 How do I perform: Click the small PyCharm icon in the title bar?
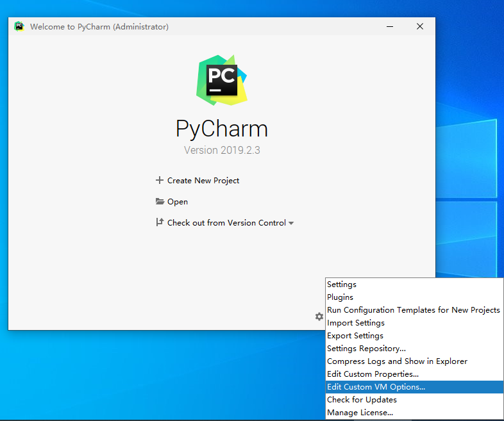(x=19, y=26)
